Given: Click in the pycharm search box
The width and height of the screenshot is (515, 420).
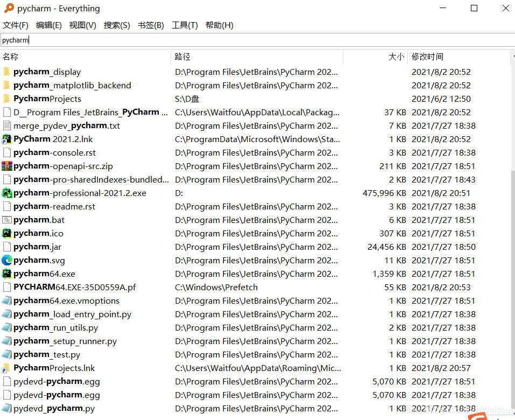Looking at the screenshot, I should 257,40.
